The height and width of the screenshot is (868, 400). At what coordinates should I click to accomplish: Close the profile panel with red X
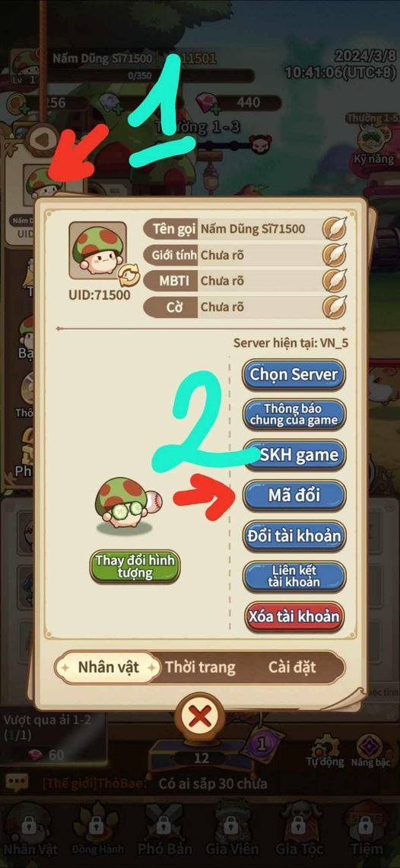200,717
